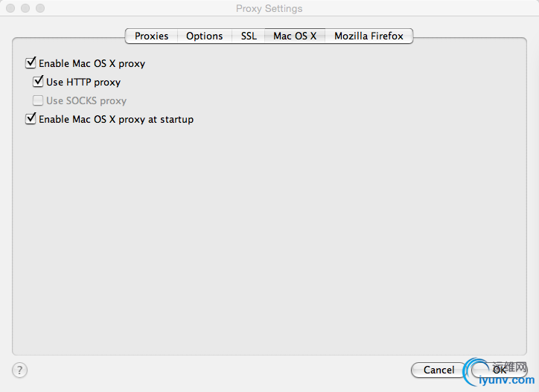Viewport: 539px width, 392px height.
Task: Click the Mac OS X tab
Action: click(x=295, y=36)
